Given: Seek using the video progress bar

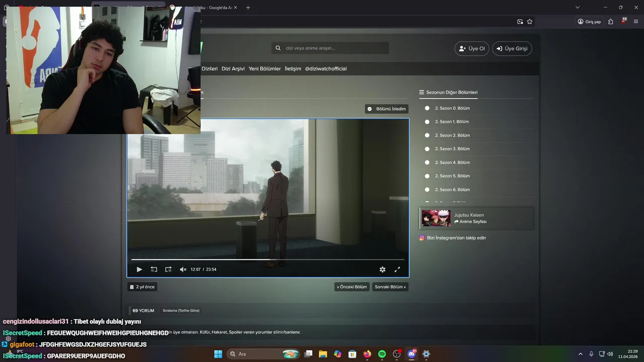Looking at the screenshot, I should 268,259.
